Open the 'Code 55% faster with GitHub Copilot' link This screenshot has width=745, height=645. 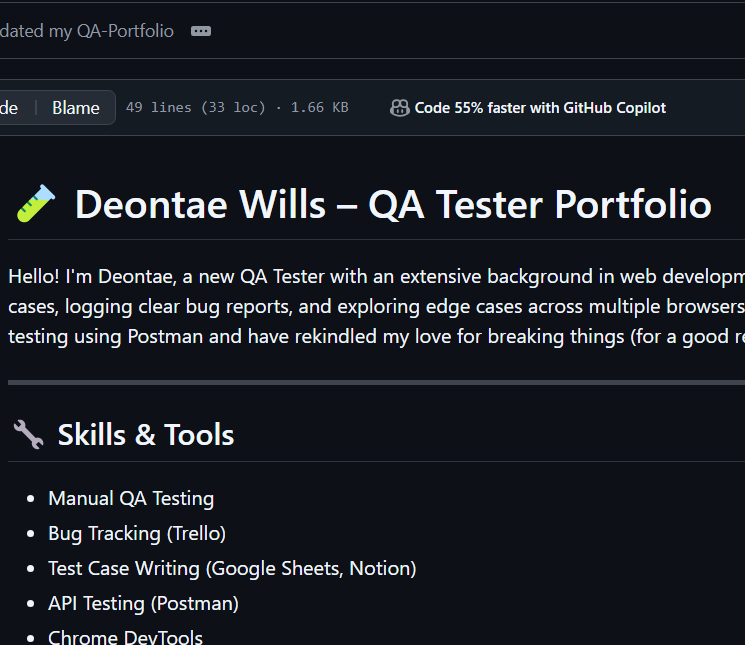[540, 108]
